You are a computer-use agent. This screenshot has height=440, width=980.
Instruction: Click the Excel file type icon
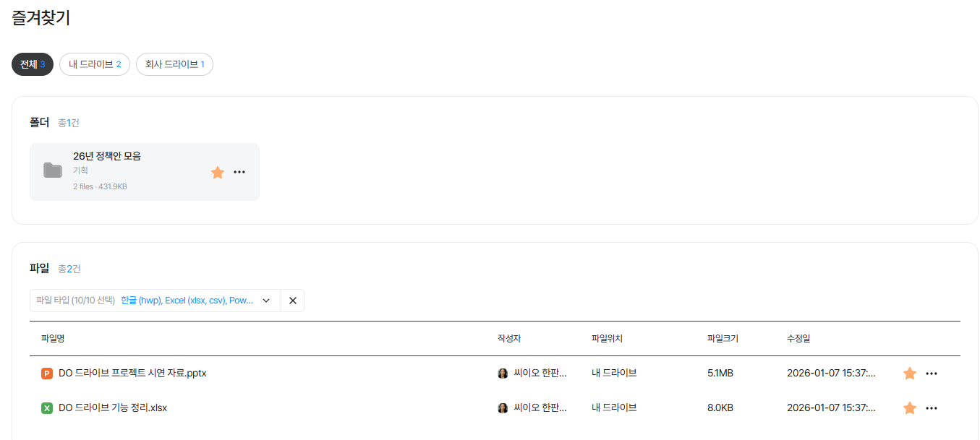click(47, 408)
